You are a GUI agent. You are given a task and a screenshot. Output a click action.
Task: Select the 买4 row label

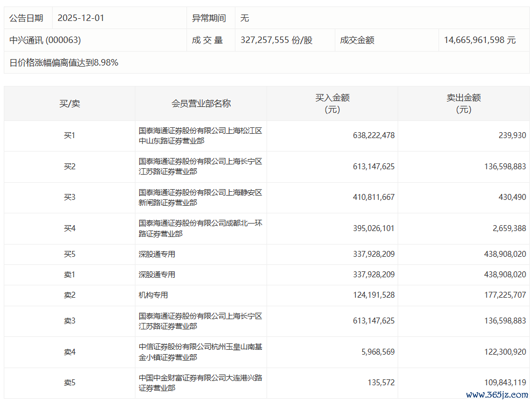click(x=69, y=228)
